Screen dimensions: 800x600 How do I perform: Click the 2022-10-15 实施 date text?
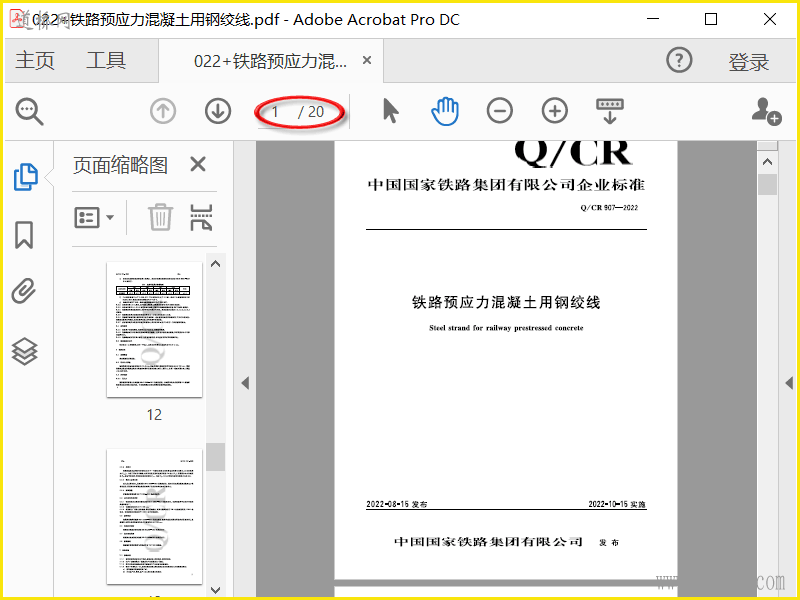(x=617, y=504)
